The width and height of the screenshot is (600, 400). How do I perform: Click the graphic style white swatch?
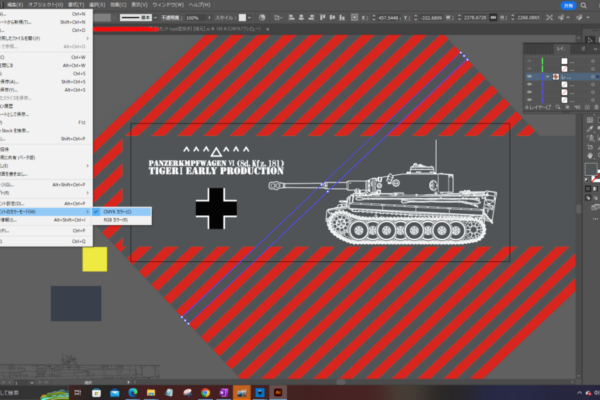242,18
